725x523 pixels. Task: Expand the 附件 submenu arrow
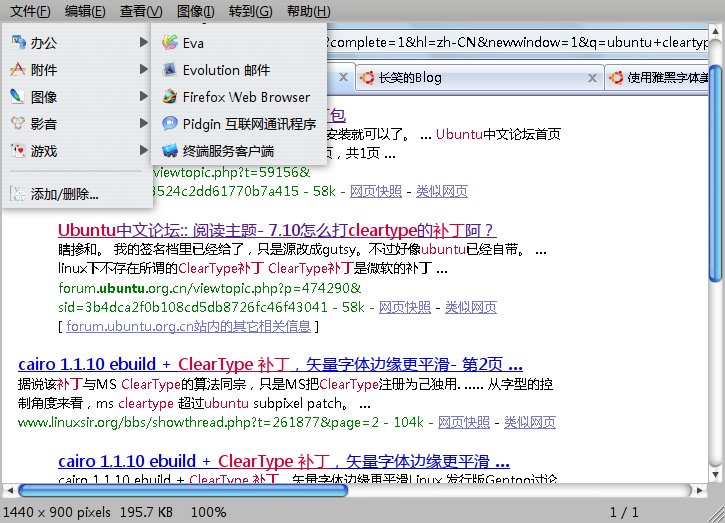pos(143,69)
